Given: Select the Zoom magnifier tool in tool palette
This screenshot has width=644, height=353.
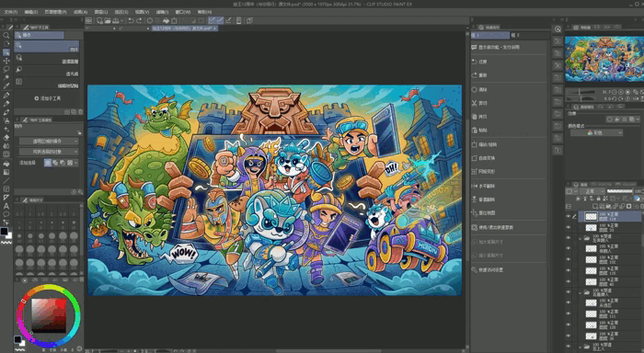Looking at the screenshot, I should tap(6, 36).
